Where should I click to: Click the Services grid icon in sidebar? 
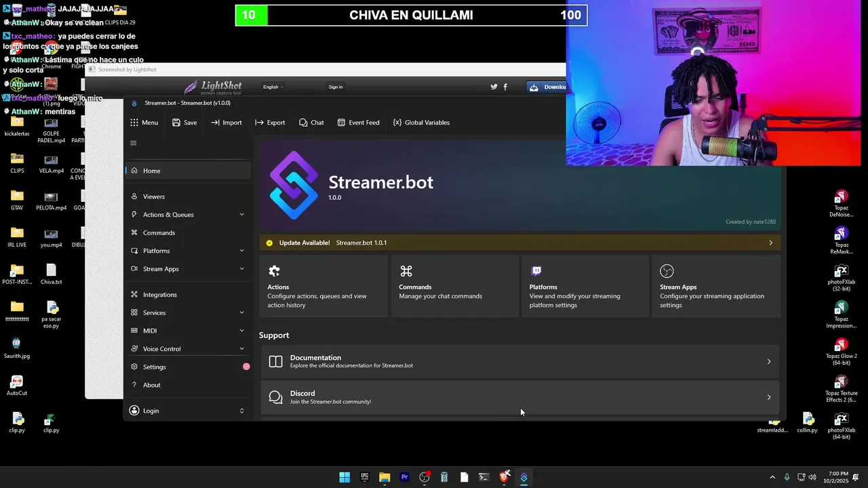pyautogui.click(x=134, y=312)
